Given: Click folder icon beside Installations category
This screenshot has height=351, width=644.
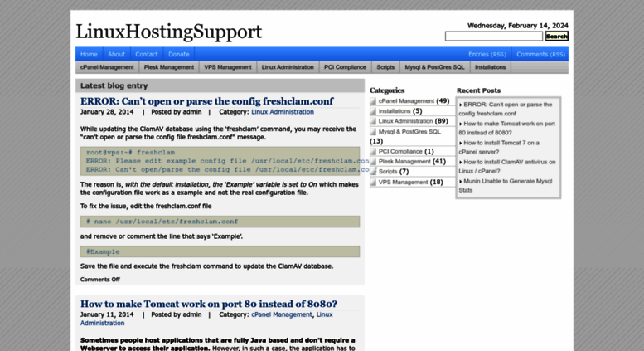Looking at the screenshot, I should 373,111.
